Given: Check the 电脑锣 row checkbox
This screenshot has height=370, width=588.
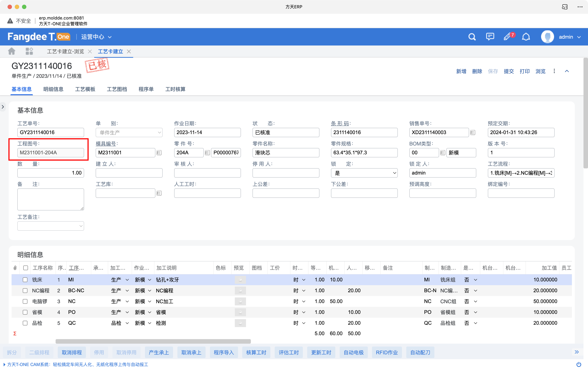Looking at the screenshot, I should [x=25, y=301].
